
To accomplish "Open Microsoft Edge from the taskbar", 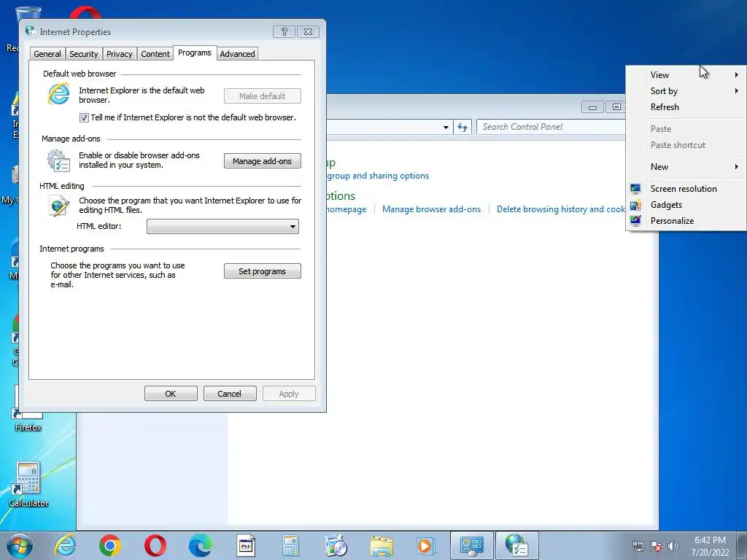I will click(200, 545).
